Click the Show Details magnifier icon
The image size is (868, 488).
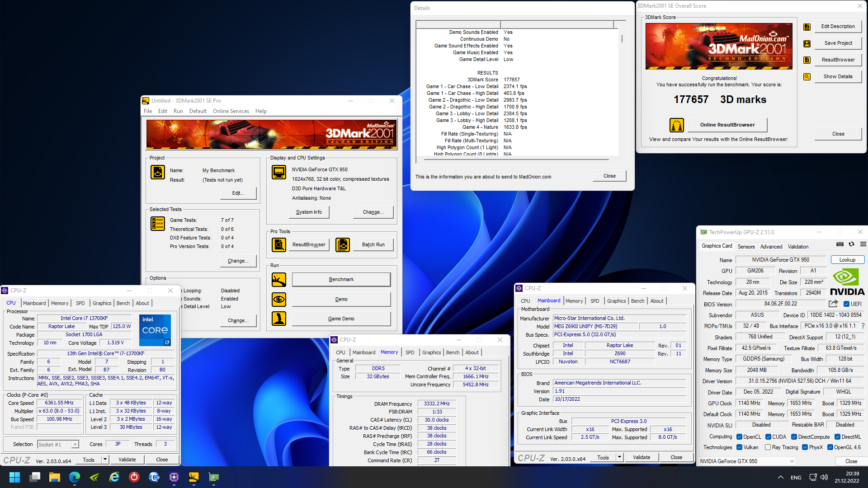[807, 77]
